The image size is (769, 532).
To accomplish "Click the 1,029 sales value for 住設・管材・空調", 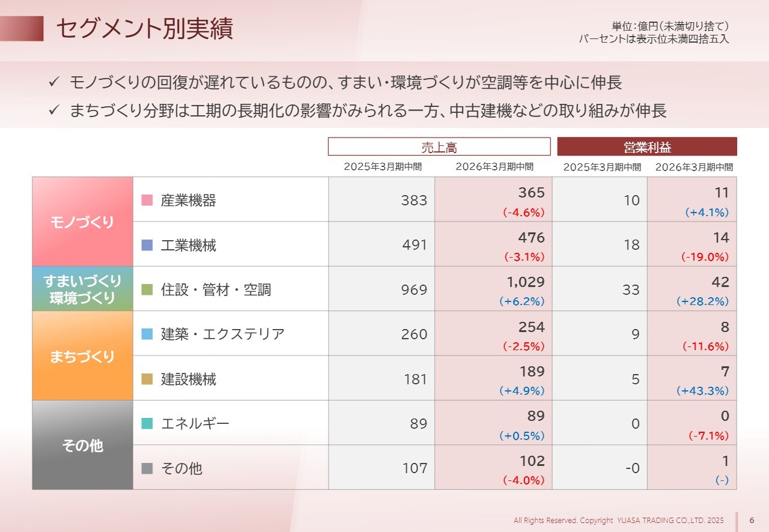I will [525, 282].
